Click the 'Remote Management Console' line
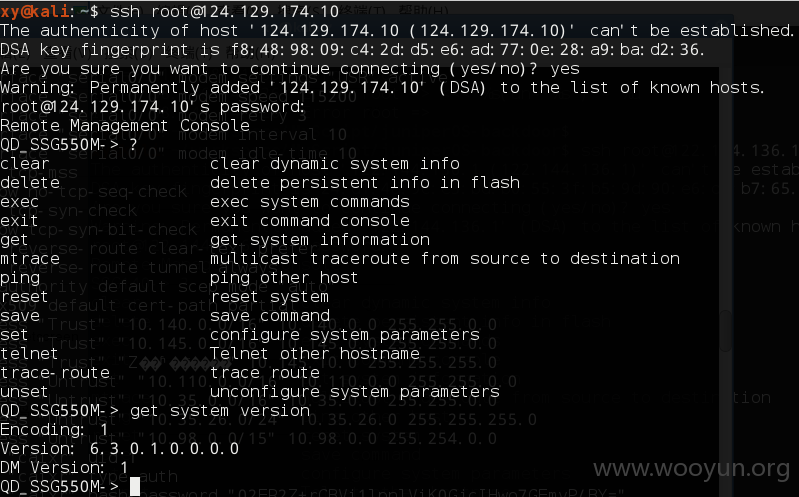Image resolution: width=799 pixels, height=497 pixels. 125,125
